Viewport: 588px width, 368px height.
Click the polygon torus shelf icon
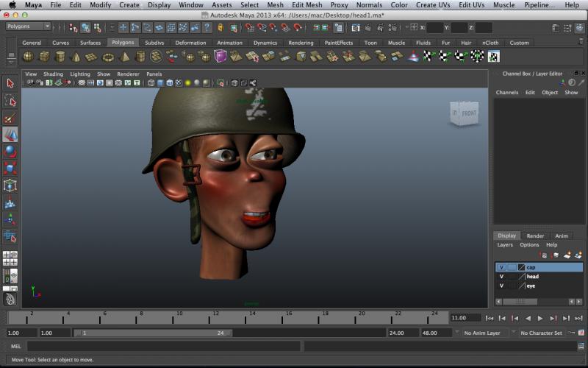coord(108,57)
